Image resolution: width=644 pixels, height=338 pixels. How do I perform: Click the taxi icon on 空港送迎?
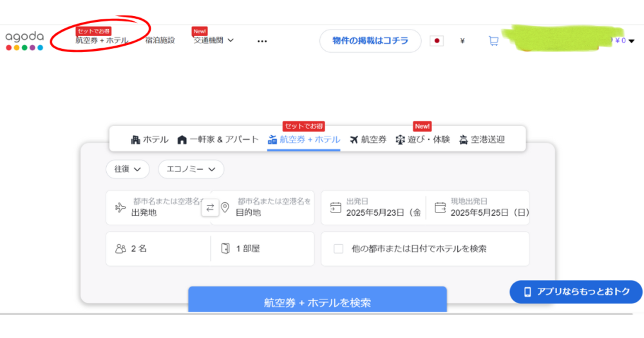click(463, 140)
